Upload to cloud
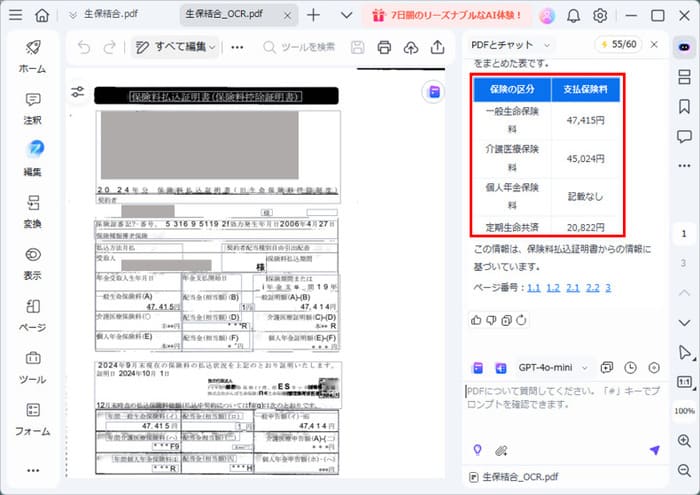This screenshot has height=495, width=700. 411,47
